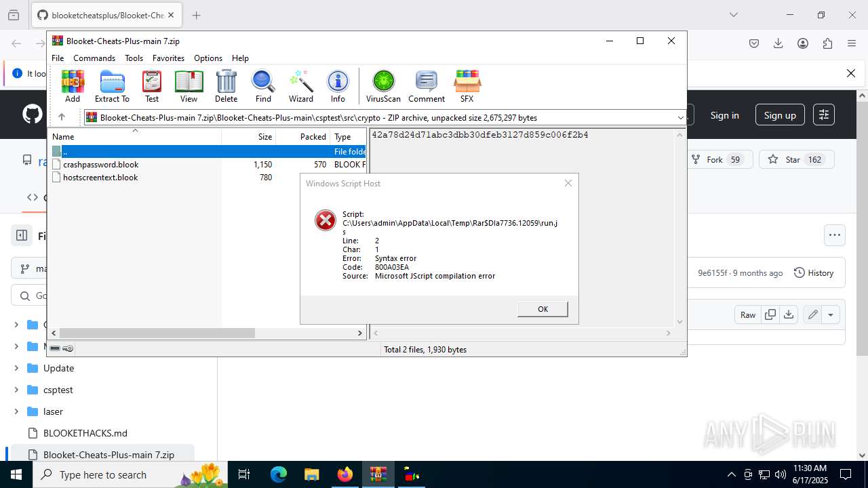Open the Commands menu

coord(94,58)
